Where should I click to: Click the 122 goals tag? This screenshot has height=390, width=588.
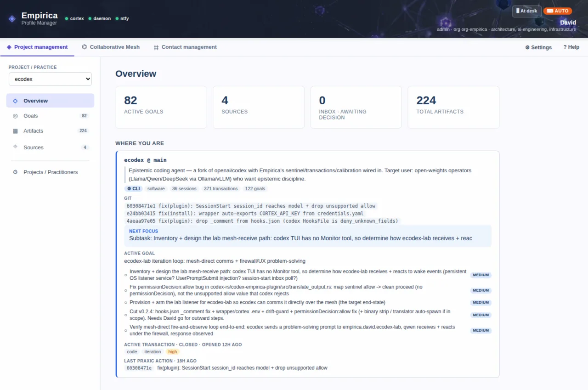(x=255, y=189)
